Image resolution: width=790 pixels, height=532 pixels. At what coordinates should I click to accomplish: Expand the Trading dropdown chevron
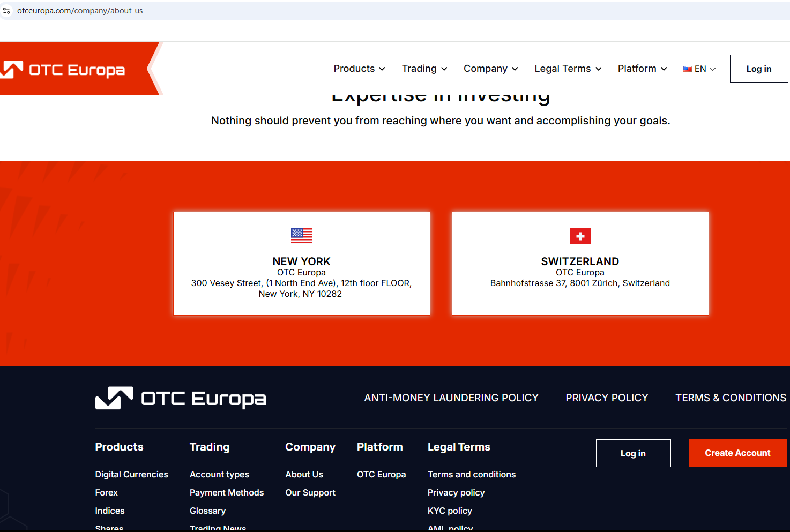(444, 69)
